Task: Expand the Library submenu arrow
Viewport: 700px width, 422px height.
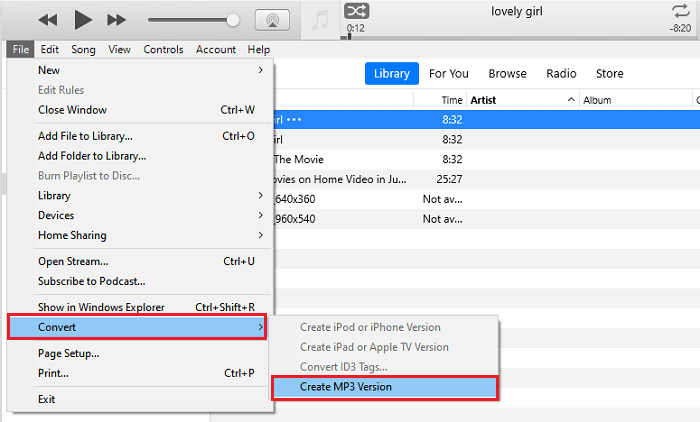Action: point(260,196)
